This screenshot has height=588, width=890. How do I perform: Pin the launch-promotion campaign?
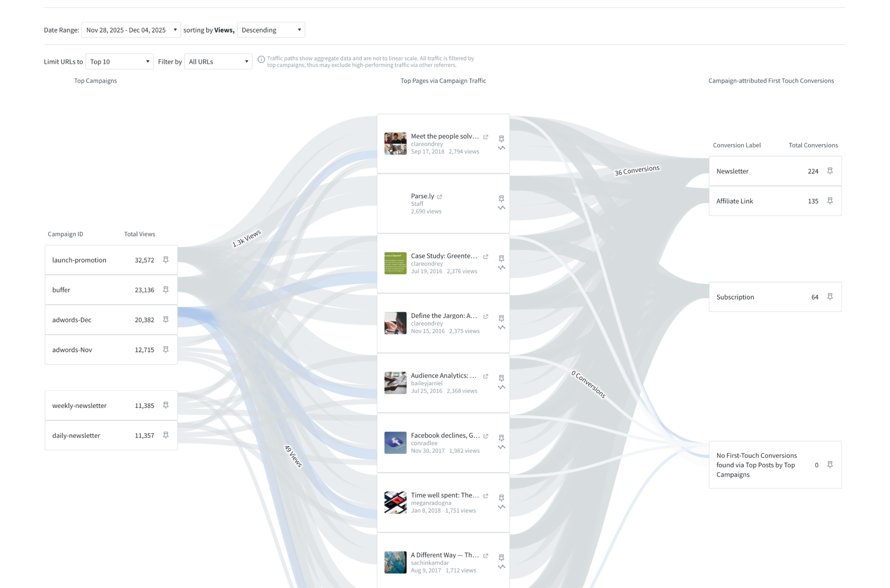pos(166,260)
